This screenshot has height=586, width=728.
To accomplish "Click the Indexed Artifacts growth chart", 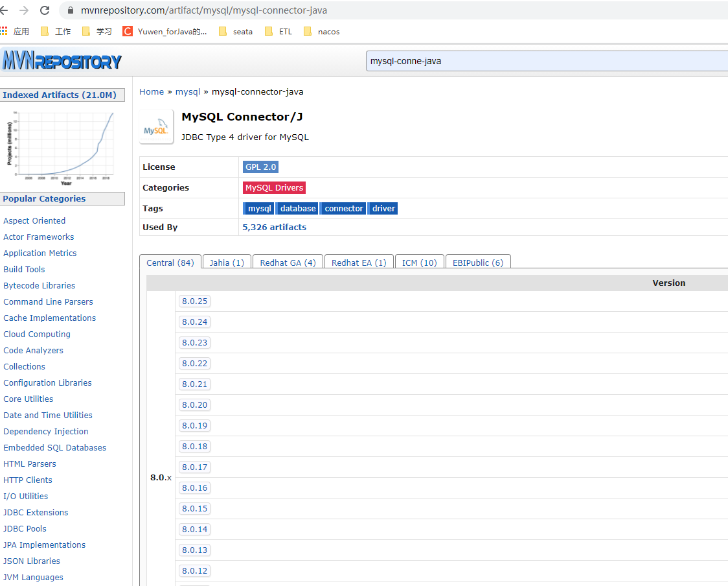I will click(62, 146).
